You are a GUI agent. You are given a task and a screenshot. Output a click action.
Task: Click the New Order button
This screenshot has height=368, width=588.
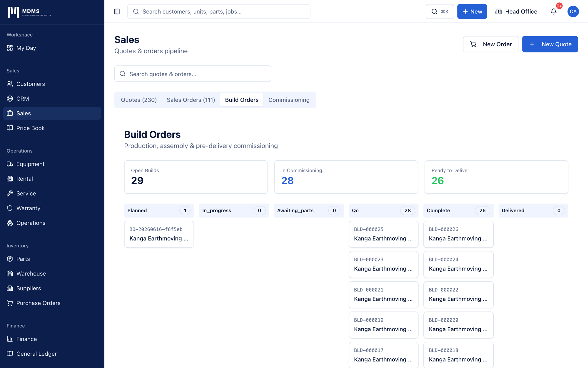coord(491,44)
